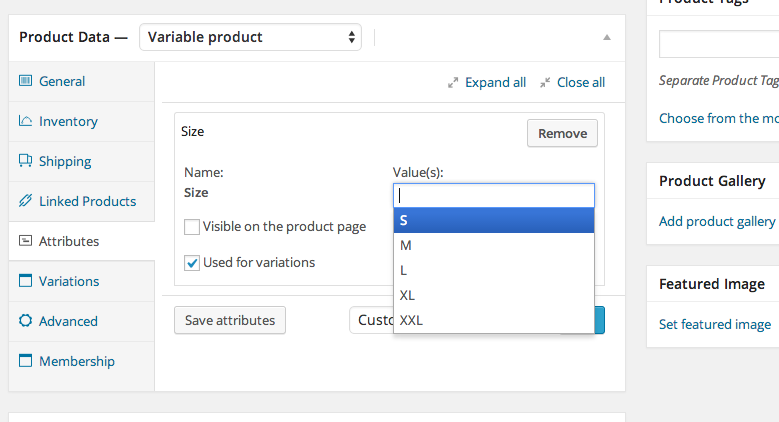
Task: Click the Product Gallery panel heading
Action: [x=712, y=181]
